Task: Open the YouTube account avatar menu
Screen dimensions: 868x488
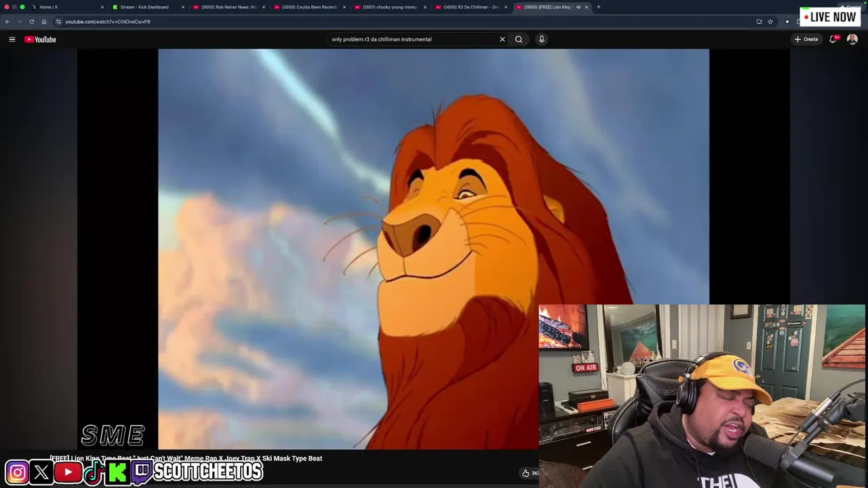Action: (852, 39)
